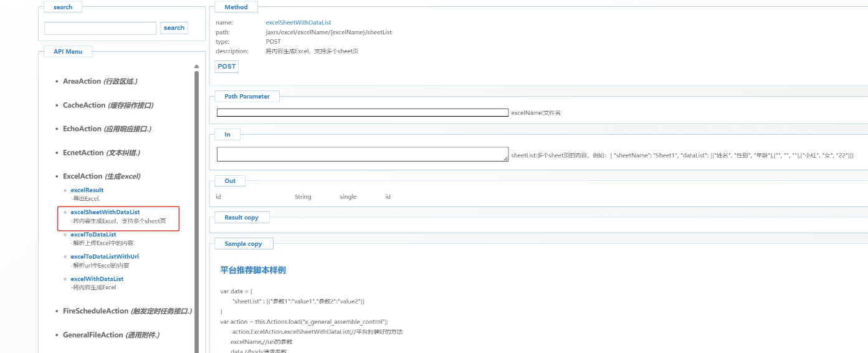Open the excelResult API link
Image resolution: width=868 pixels, height=353 pixels.
coord(87,190)
